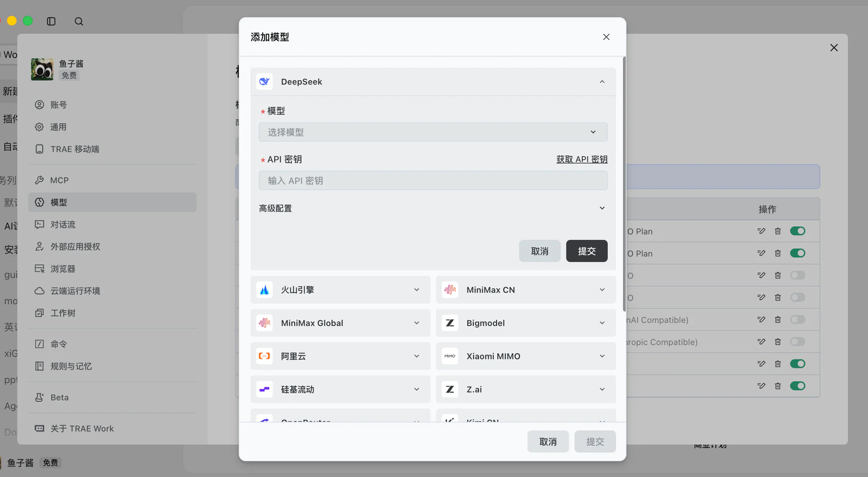Click edit icon in nAI Compatible row
The image size is (868, 477).
tap(761, 320)
